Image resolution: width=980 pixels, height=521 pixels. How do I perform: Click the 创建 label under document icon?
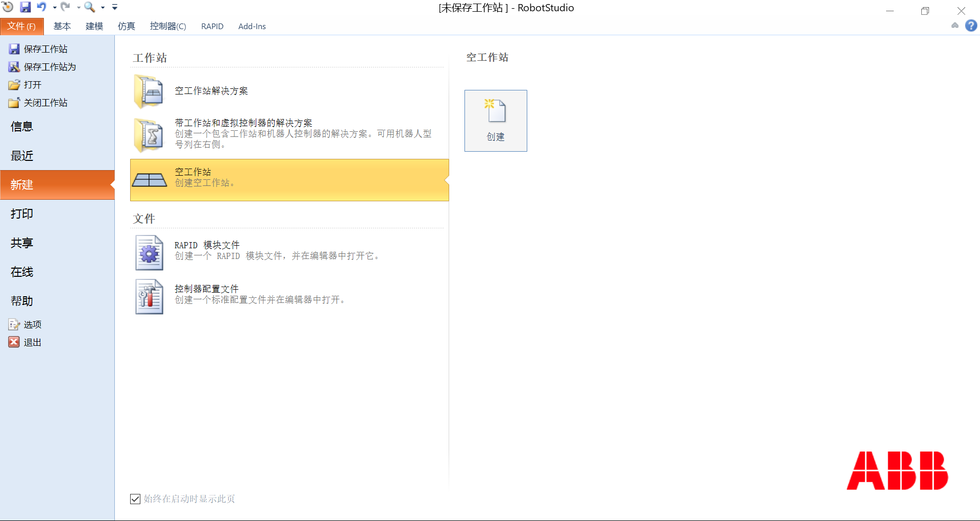point(496,137)
